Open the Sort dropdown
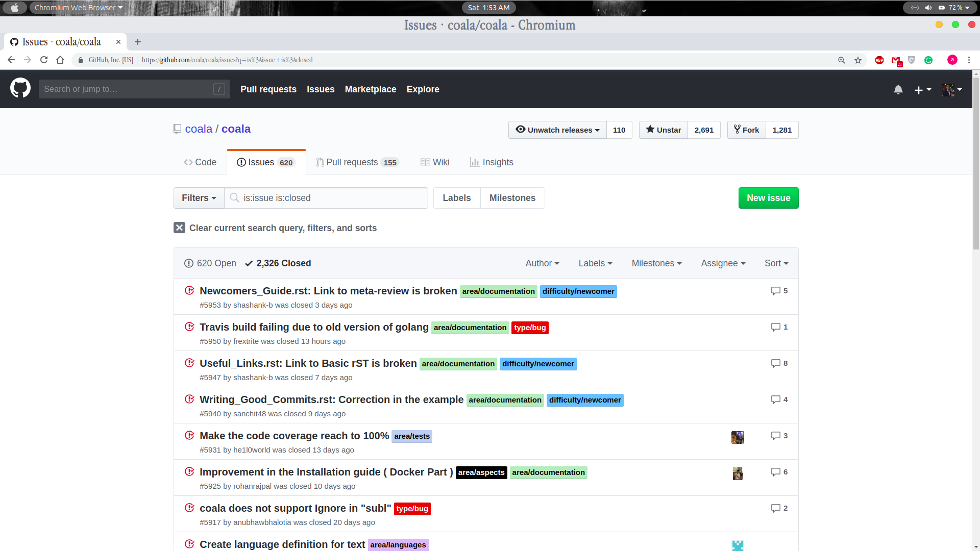Viewport: 980px width, 551px height. pyautogui.click(x=776, y=263)
